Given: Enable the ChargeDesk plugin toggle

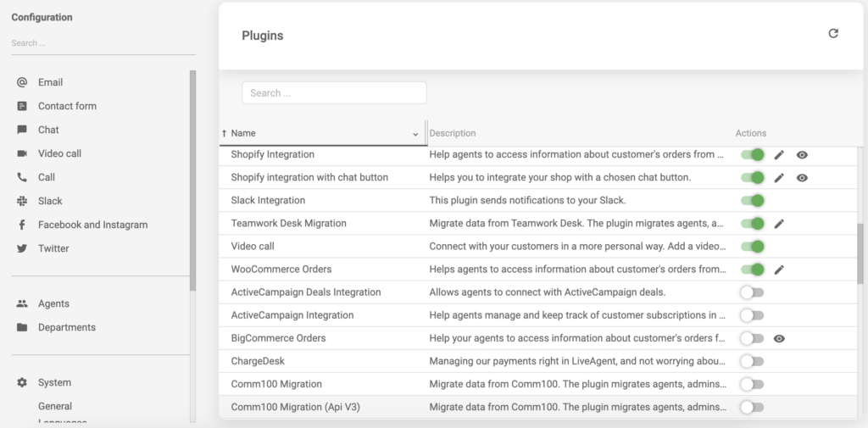Looking at the screenshot, I should 752,361.
